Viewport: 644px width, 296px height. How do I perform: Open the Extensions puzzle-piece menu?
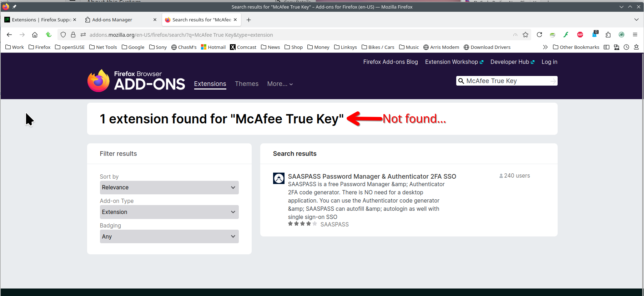click(608, 35)
